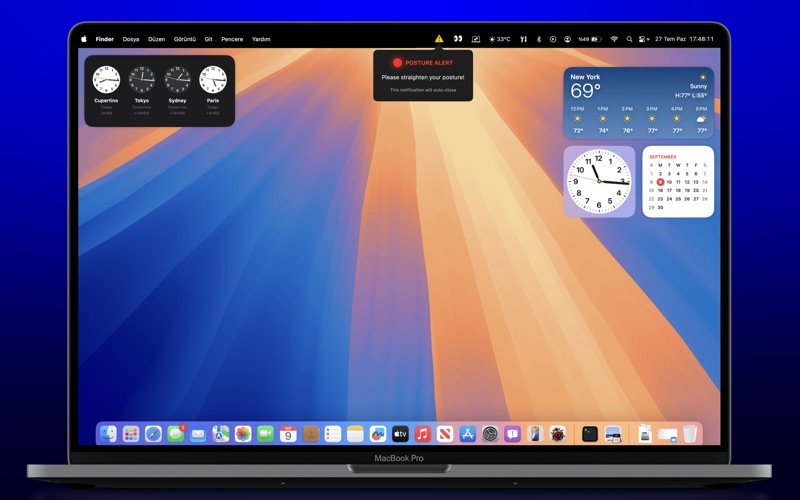
Task: Open the Music app in the dock
Action: click(422, 434)
